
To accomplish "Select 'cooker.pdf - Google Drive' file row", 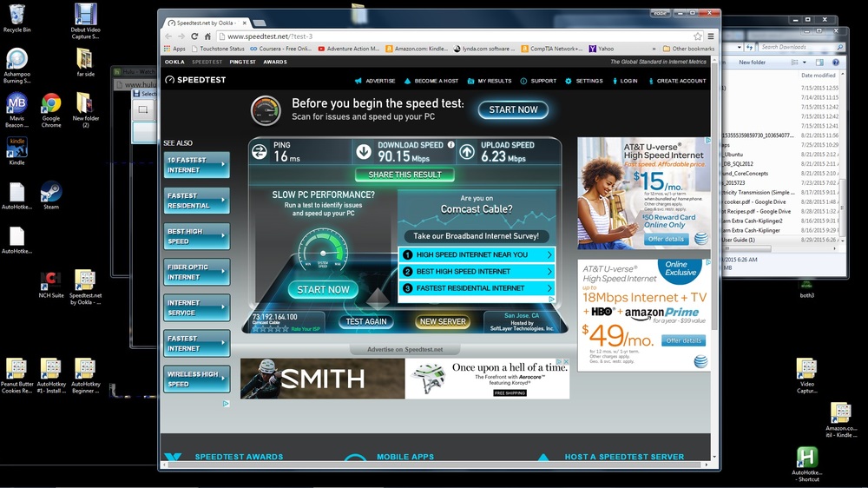I will coord(782,201).
